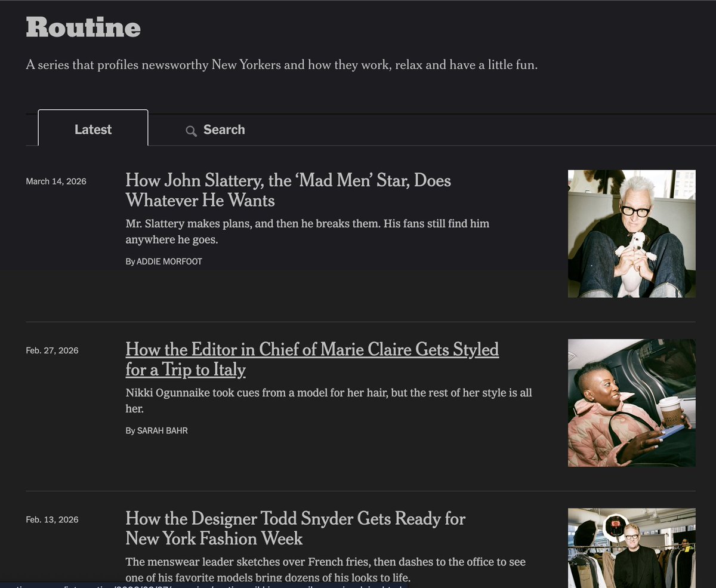Switch to the Search tab
Screen dimensions: 716x588
215,130
